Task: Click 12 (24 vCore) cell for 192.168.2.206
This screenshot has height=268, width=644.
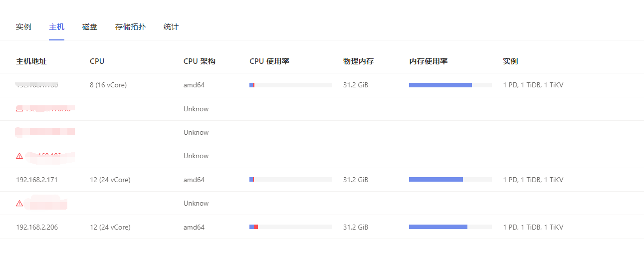Action: click(x=110, y=227)
